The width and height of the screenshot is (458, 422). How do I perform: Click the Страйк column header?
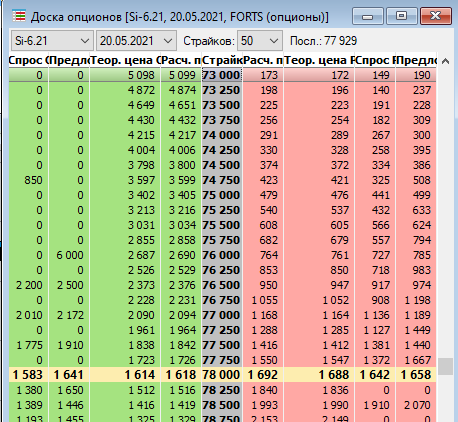click(x=222, y=60)
